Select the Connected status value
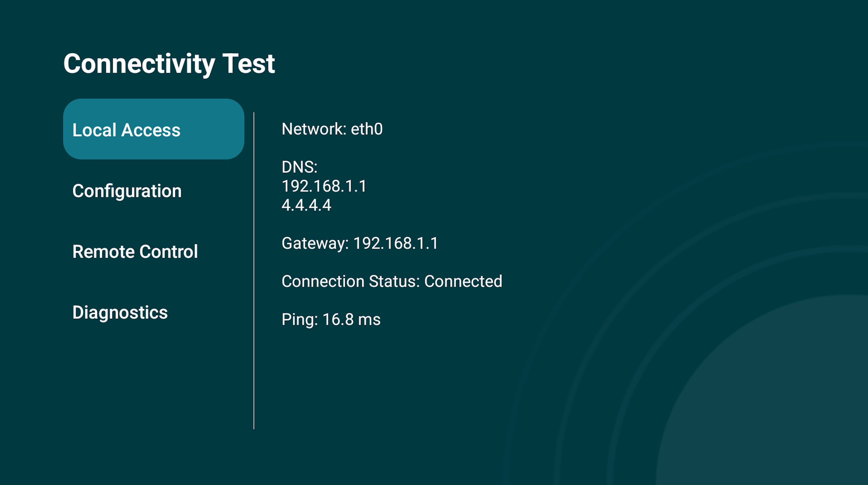Viewport: 868px width, 485px height. 463,281
